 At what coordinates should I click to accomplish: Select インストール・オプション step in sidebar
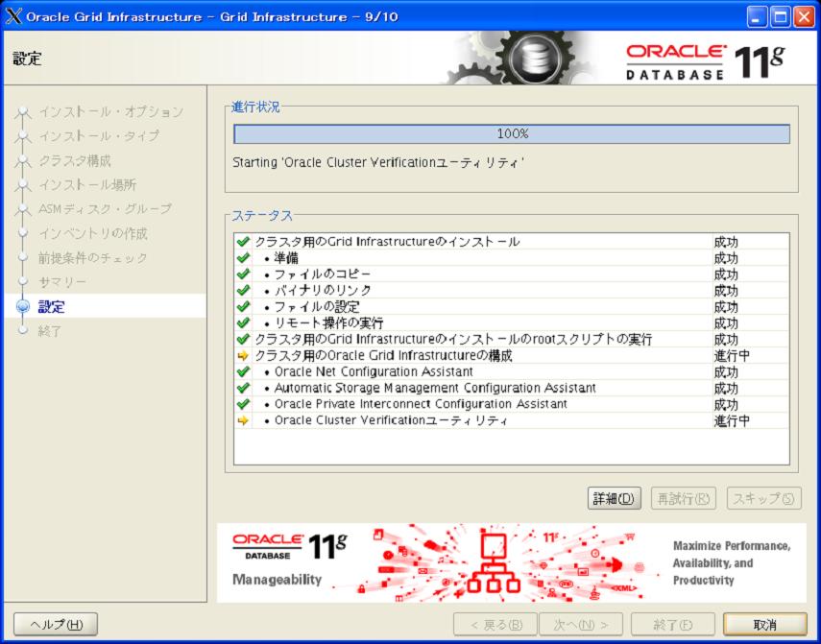109,112
